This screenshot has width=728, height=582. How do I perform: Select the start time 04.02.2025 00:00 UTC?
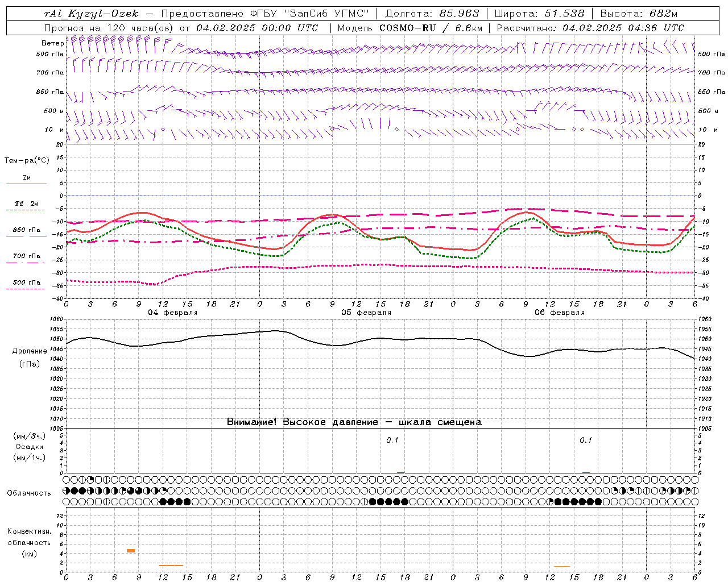258,28
